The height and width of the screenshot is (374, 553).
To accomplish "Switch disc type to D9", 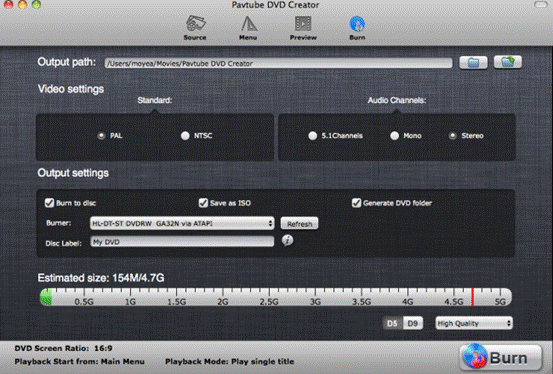I will click(413, 324).
